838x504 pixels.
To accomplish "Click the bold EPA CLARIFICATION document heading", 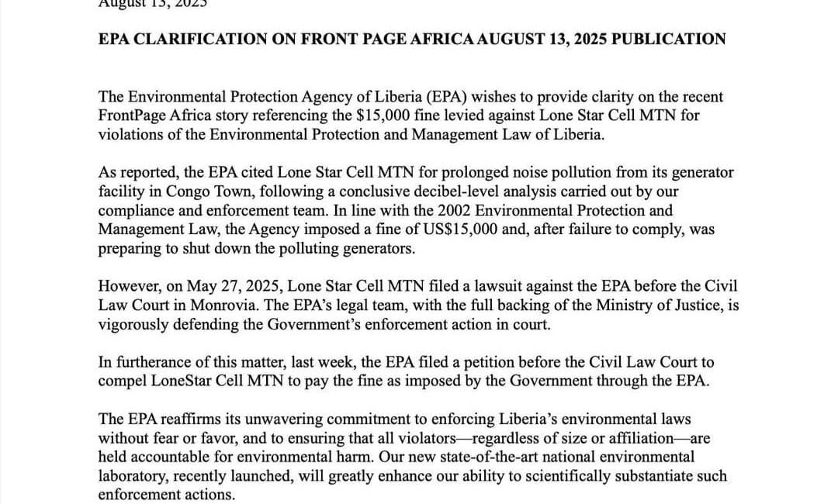I will point(412,40).
